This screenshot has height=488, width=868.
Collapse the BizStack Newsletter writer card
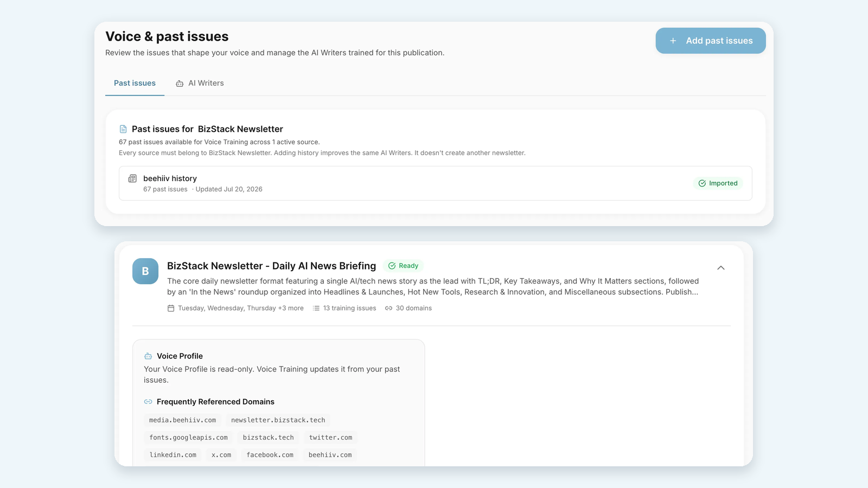[721, 268]
